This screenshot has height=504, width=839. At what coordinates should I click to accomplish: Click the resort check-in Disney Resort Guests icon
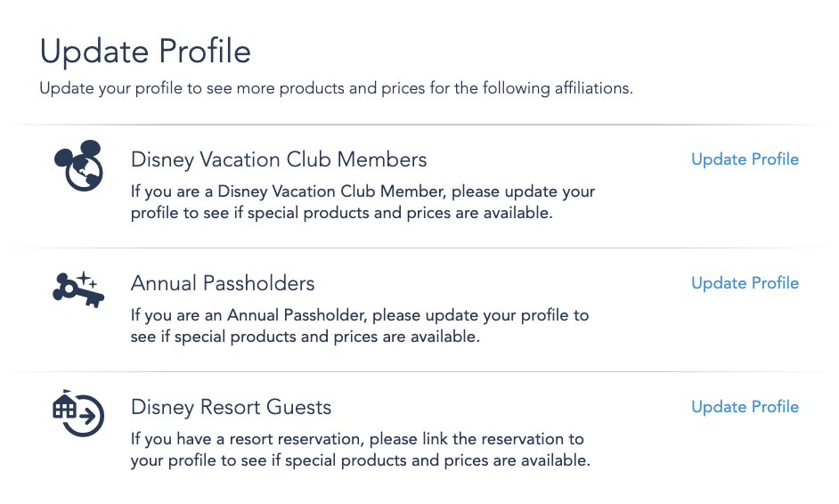tap(78, 413)
